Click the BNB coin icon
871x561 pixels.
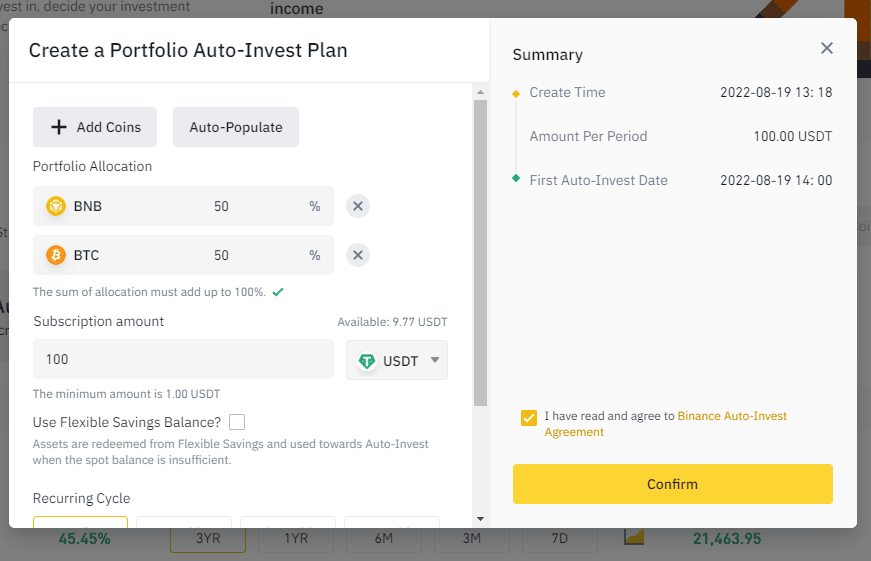coord(56,207)
